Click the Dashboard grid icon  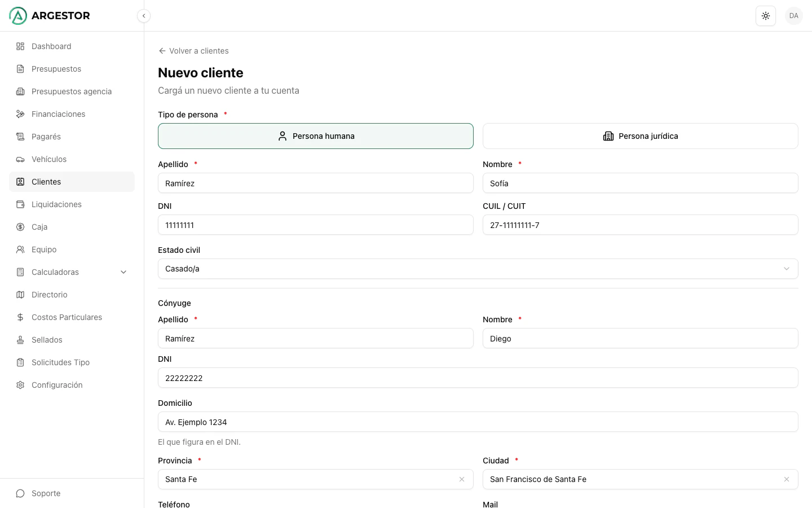click(x=20, y=46)
